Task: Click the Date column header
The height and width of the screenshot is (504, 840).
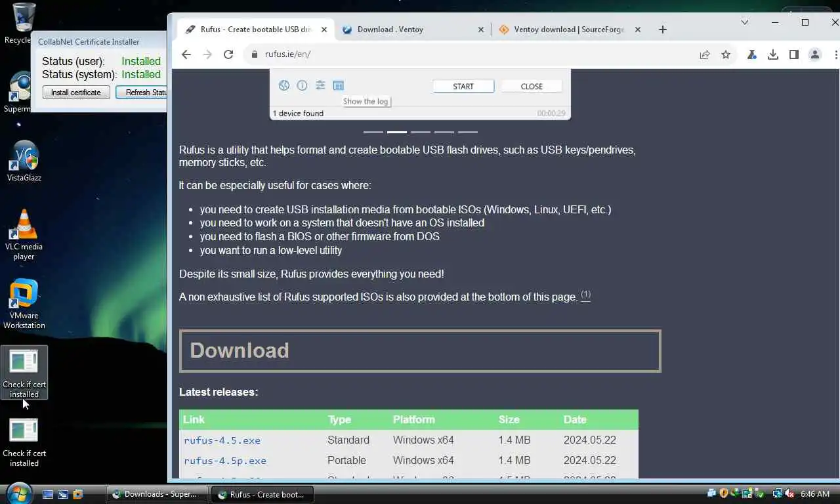Action: tap(575, 419)
